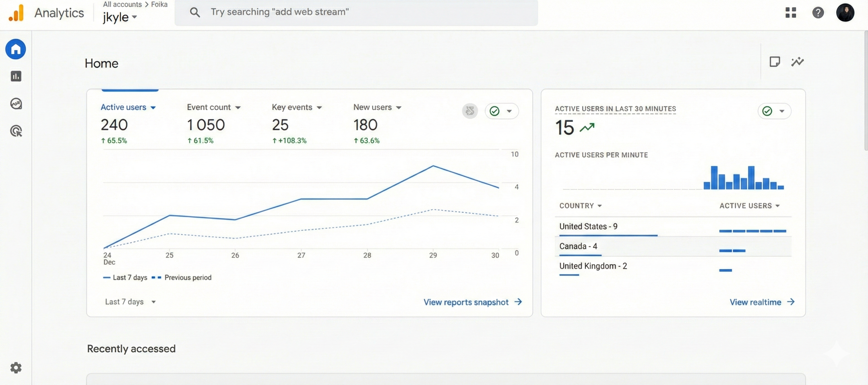
Task: Click the Home sidebar icon
Action: point(16,49)
